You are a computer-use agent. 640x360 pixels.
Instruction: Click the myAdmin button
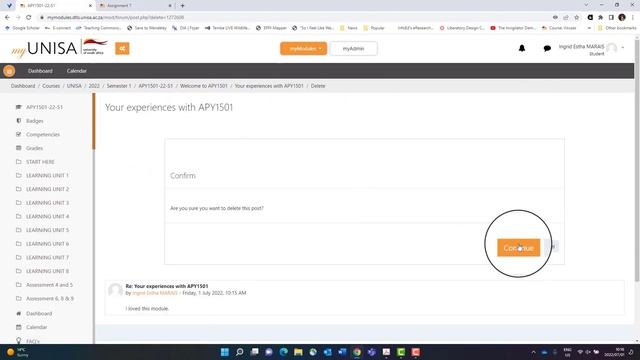point(353,49)
